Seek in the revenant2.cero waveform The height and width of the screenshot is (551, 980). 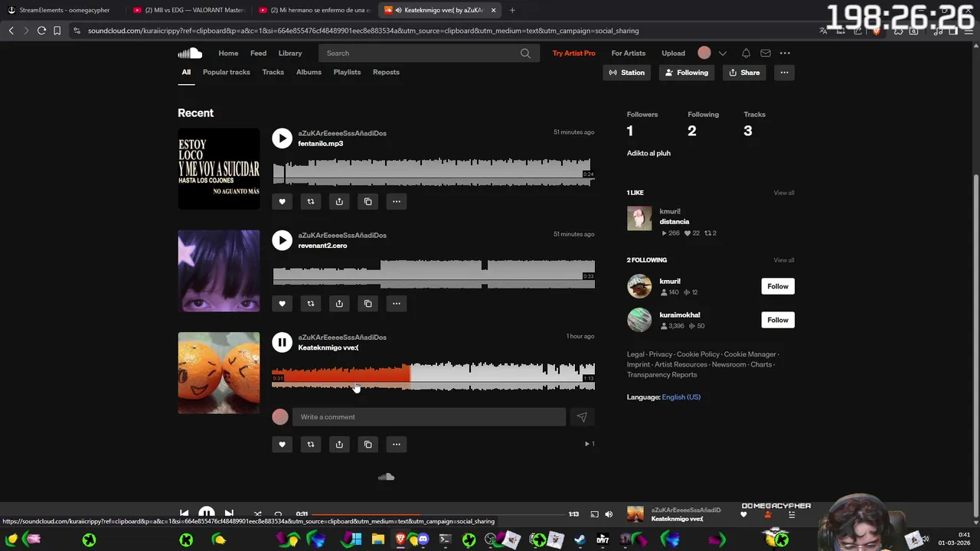coord(433,274)
